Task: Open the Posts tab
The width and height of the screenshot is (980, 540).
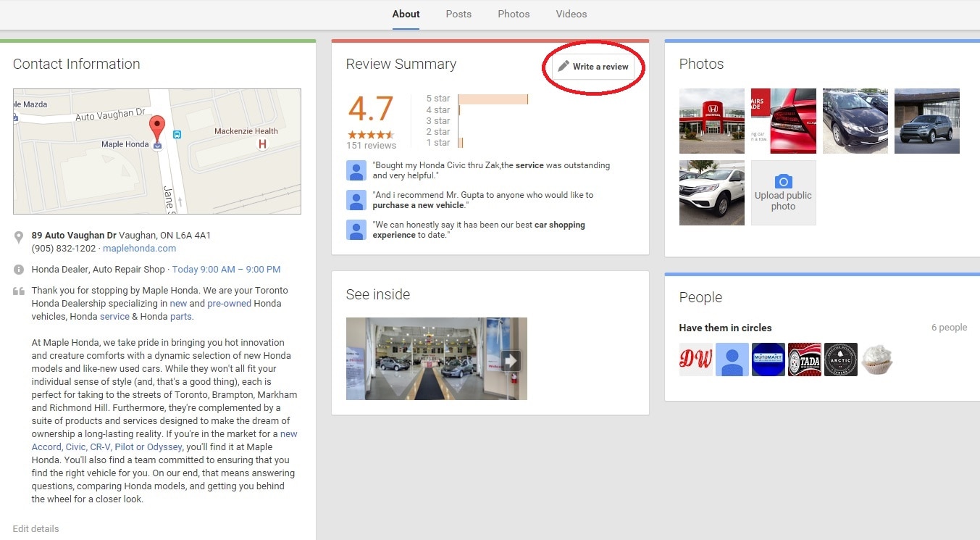Action: pos(458,14)
